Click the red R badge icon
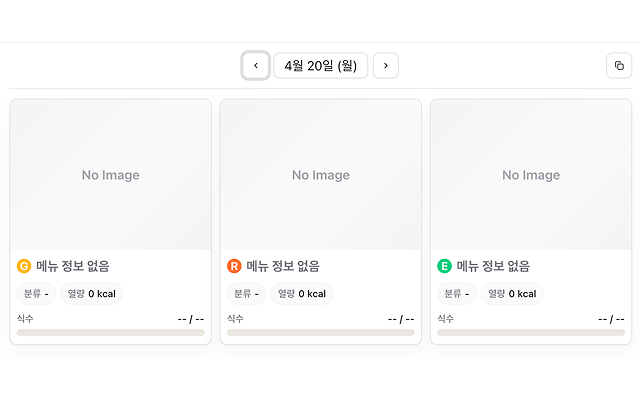640x400 pixels. (234, 266)
